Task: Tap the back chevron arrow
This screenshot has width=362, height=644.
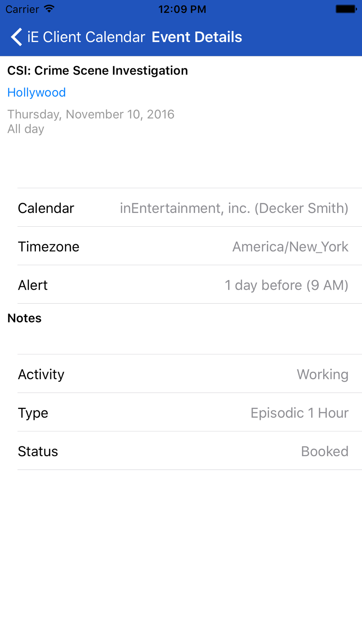Action: point(16,37)
